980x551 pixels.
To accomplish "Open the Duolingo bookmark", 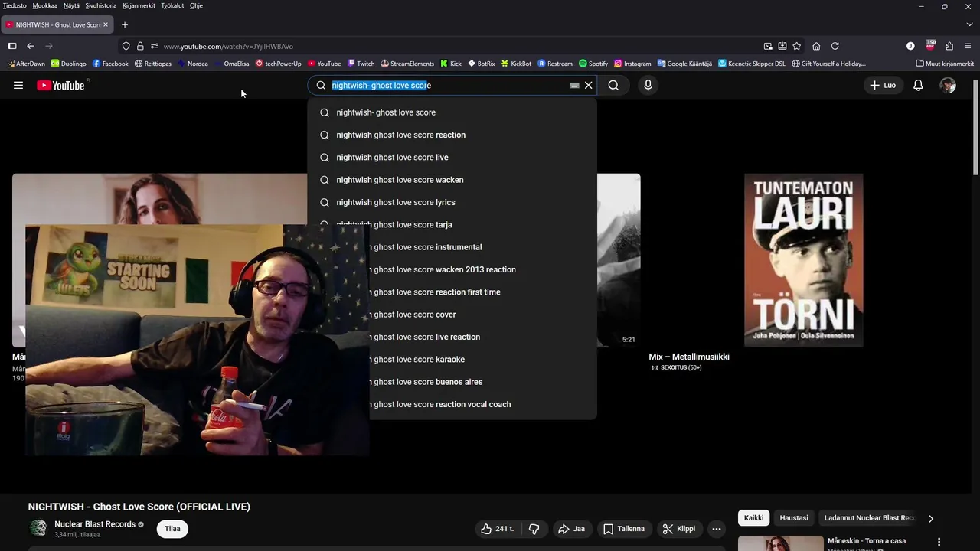I will coord(68,64).
